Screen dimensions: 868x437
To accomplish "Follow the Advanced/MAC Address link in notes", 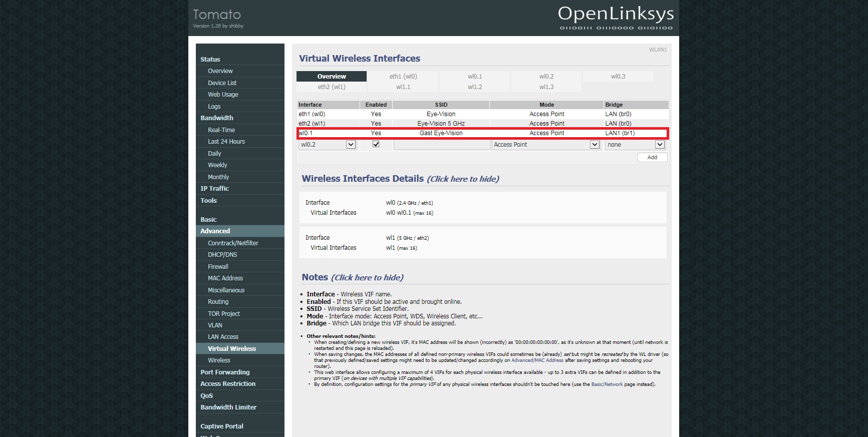I will 537,360.
